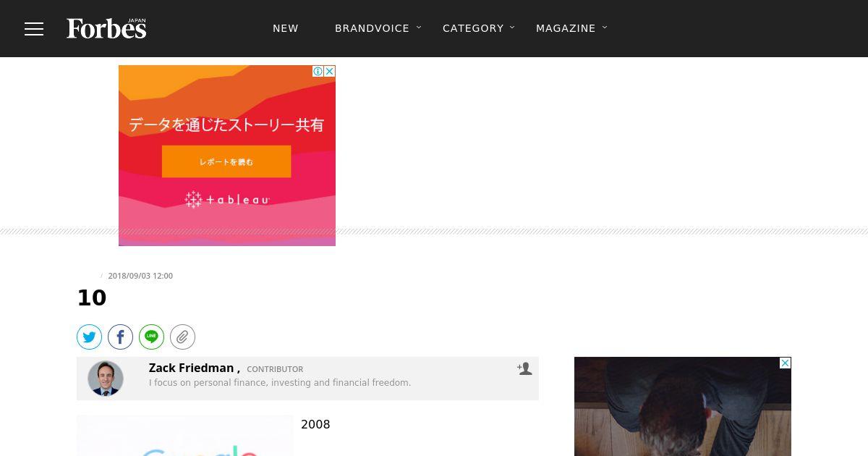
Task: Click the orange report button in Tableau ad
Action: point(226,161)
